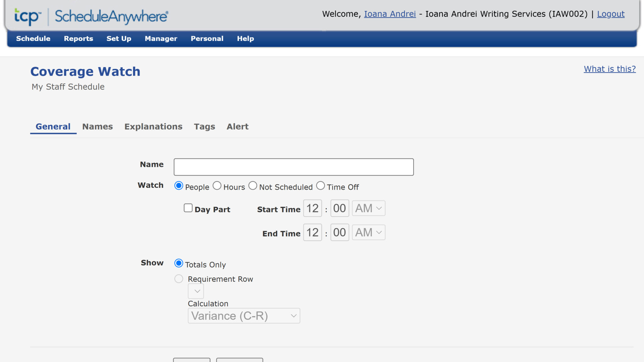Screen dimensions: 644x362
Task: Switch to the Names tab
Action: [97, 126]
